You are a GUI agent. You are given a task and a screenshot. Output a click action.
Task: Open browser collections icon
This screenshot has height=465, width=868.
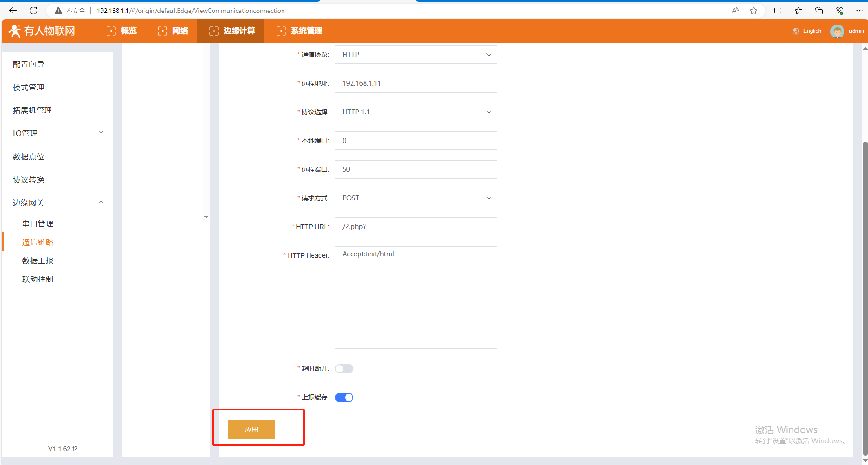[x=819, y=11]
